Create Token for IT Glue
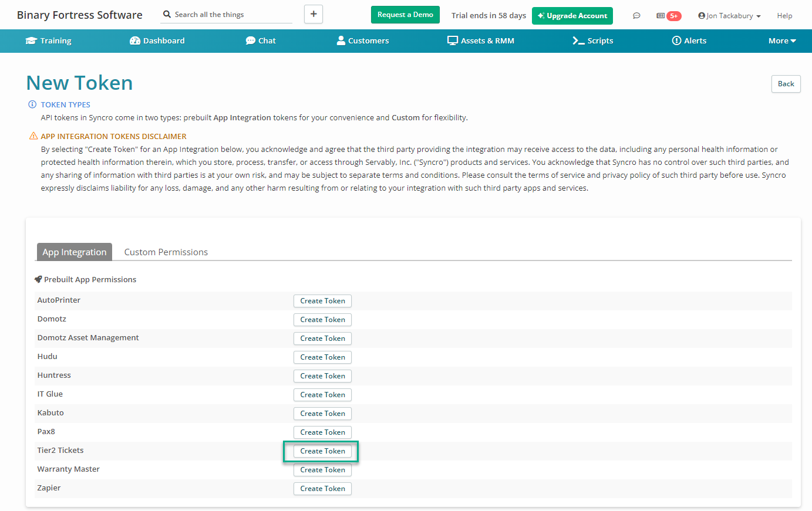Image resolution: width=812 pixels, height=511 pixels. (322, 395)
